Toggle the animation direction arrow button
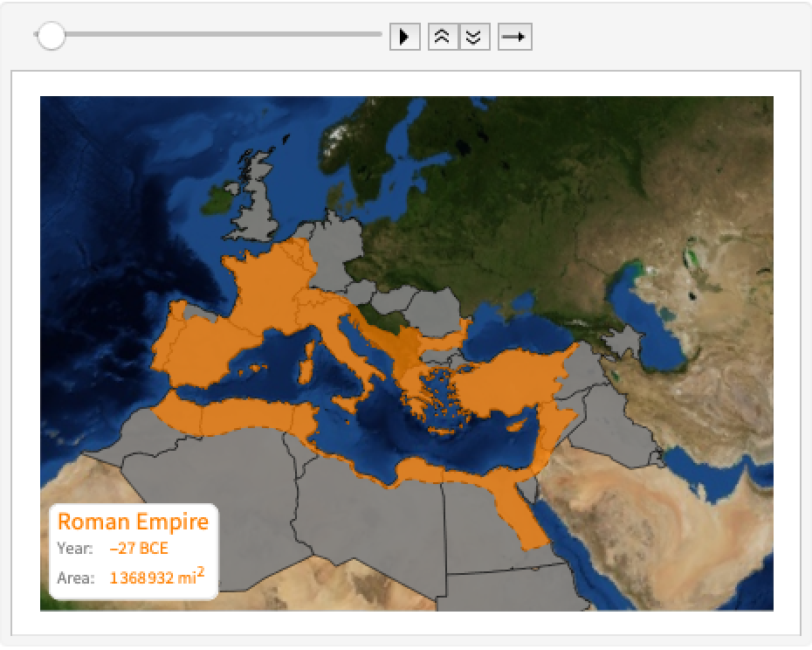Image resolution: width=812 pixels, height=650 pixels. (514, 37)
